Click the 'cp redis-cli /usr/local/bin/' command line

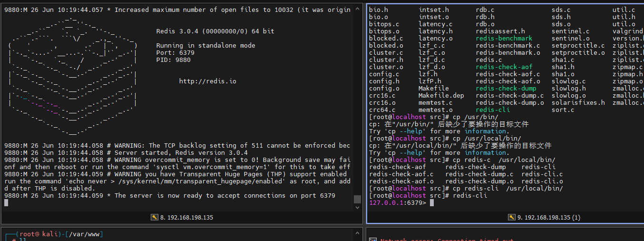(466, 189)
